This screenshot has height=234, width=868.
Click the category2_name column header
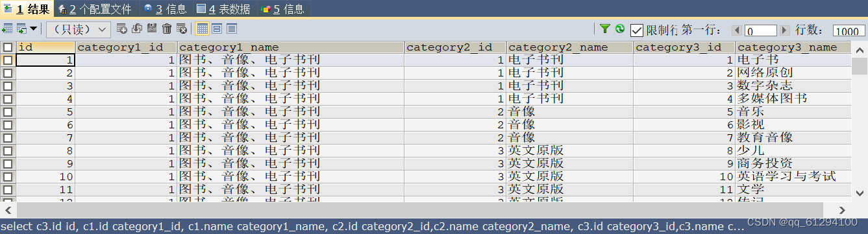point(570,47)
